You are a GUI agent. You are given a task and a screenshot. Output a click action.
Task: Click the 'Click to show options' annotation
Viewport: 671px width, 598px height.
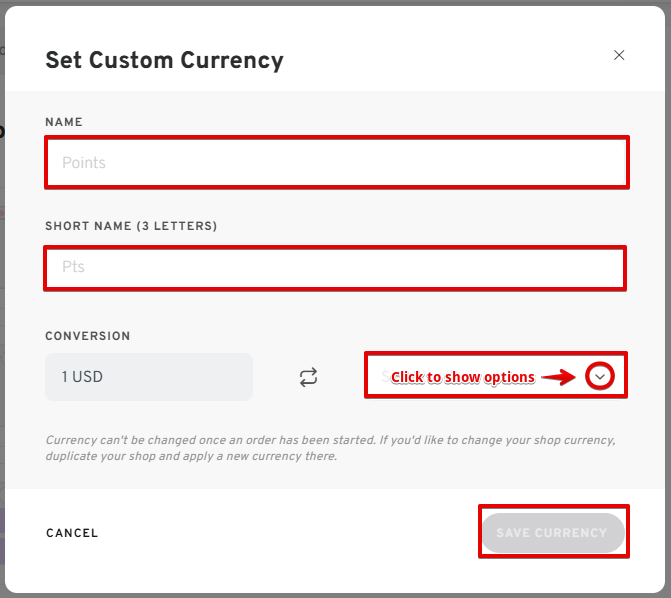(x=462, y=377)
